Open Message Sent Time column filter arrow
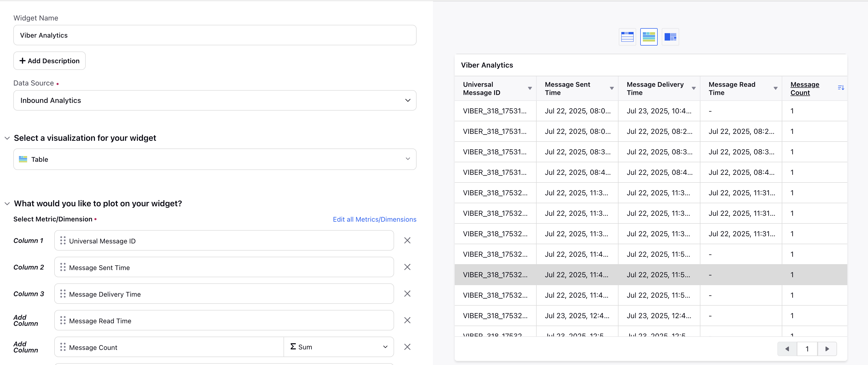This screenshot has height=365, width=868. (612, 88)
